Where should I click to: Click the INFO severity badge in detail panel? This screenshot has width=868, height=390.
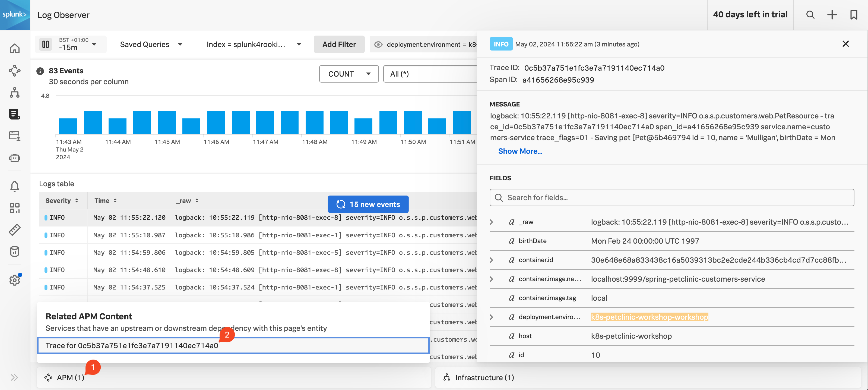coord(501,44)
